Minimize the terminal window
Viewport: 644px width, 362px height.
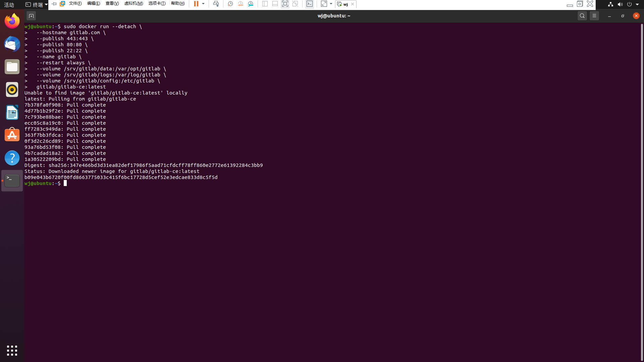coord(609,16)
